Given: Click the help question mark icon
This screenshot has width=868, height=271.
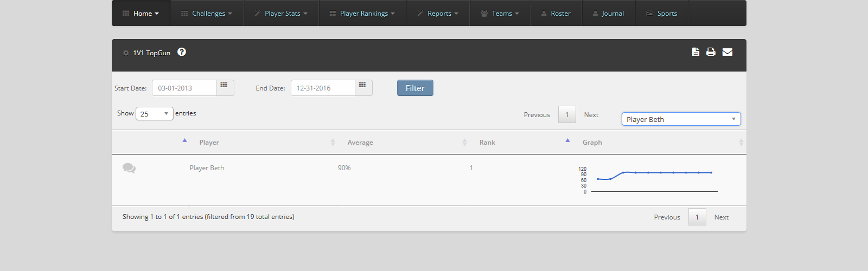Looking at the screenshot, I should coord(182,52).
